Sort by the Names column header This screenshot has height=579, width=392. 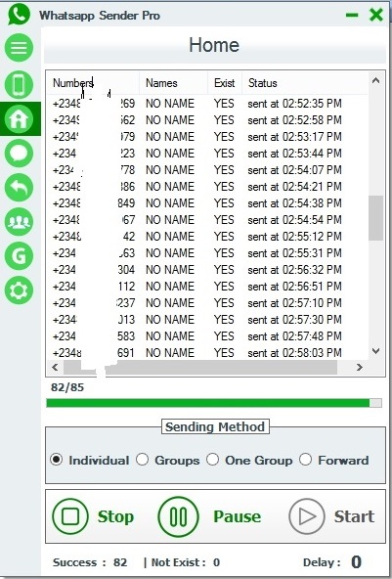(173, 83)
